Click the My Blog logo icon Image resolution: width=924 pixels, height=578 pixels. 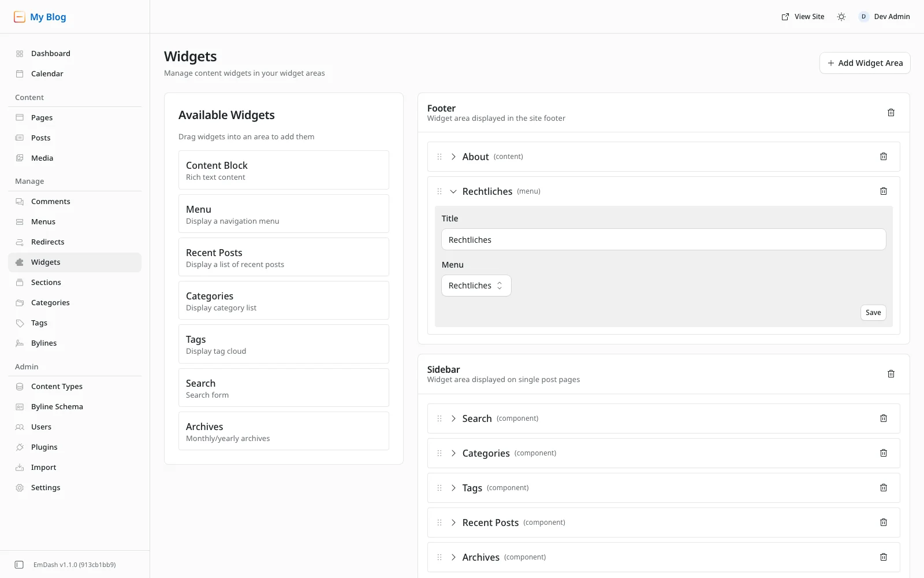coord(20,17)
